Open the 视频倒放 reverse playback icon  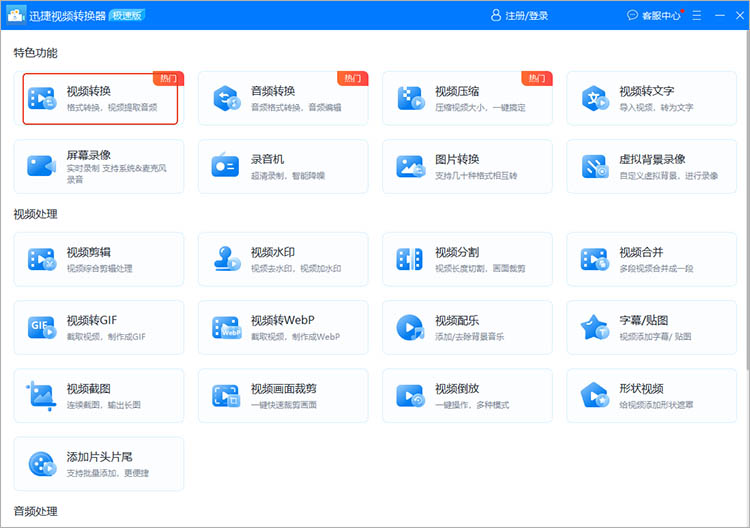click(410, 396)
